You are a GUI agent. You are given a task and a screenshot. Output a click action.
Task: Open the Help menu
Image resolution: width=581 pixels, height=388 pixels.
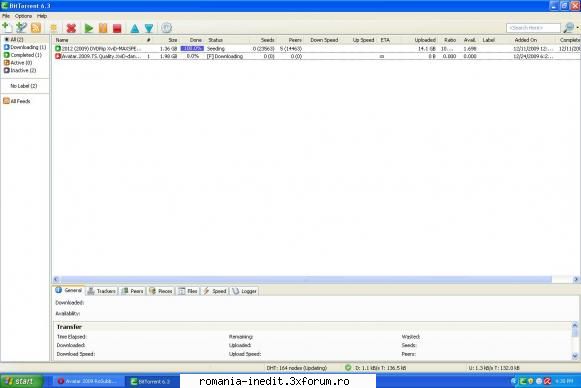(x=42, y=16)
